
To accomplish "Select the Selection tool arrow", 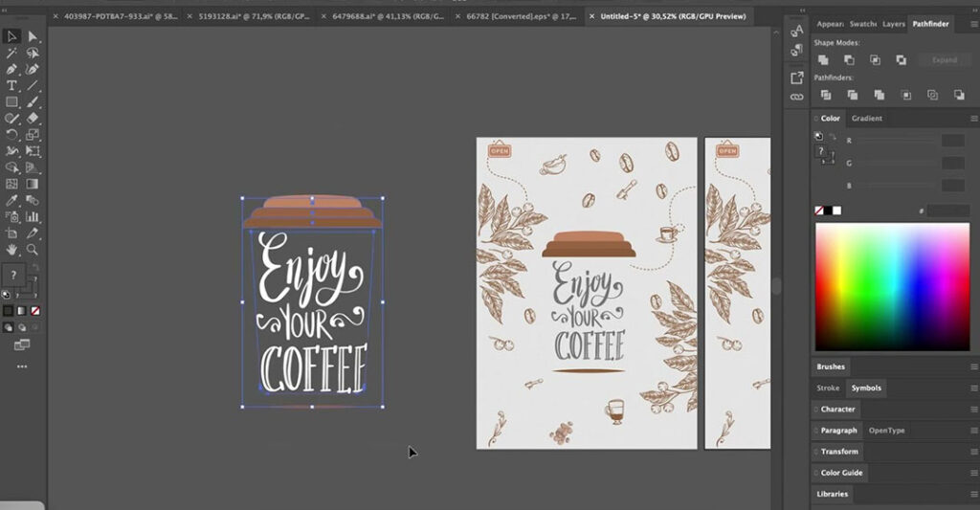I will point(11,37).
